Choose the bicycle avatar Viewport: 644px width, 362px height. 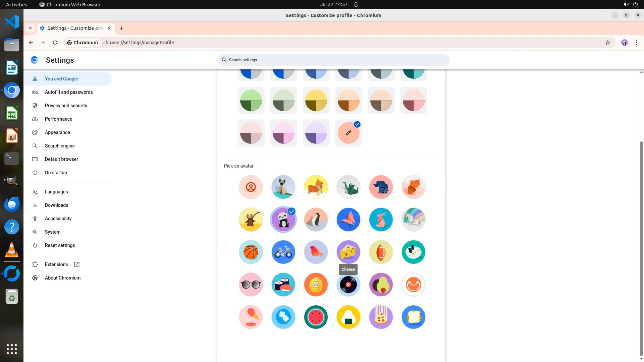(x=283, y=252)
